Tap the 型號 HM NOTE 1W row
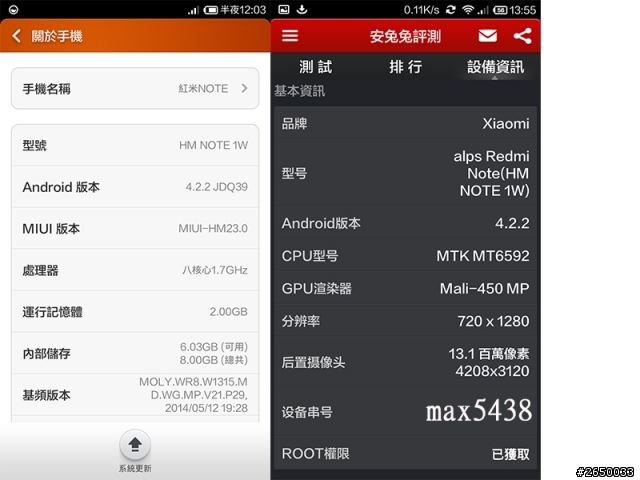640x480 pixels. (x=135, y=145)
